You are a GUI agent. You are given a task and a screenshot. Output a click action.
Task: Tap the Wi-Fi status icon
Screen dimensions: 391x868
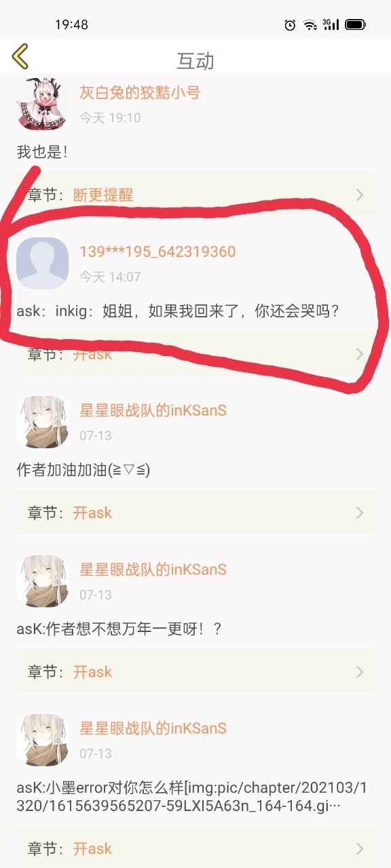(310, 25)
